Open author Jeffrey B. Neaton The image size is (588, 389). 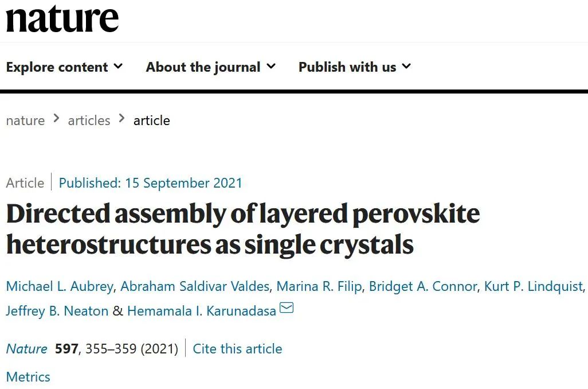tap(57, 311)
